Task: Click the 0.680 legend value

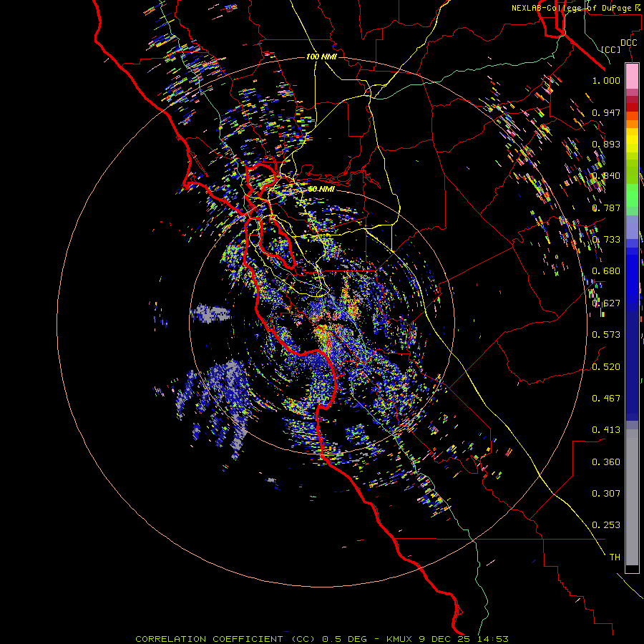Action: 606,271
